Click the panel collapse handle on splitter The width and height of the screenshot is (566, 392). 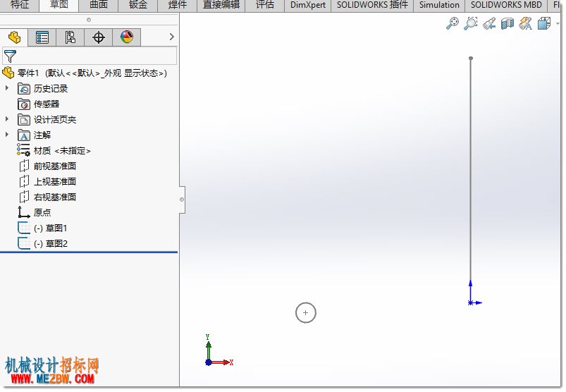tap(182, 200)
